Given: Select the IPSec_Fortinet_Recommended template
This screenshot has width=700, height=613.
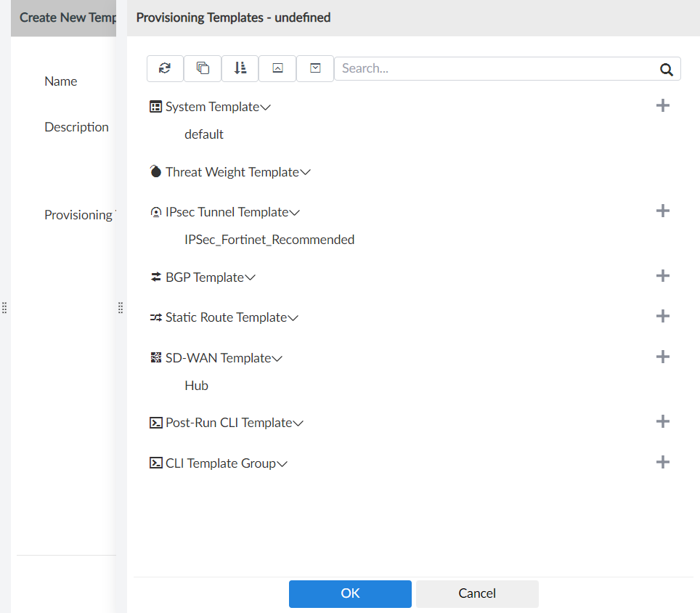Looking at the screenshot, I should 269,240.
